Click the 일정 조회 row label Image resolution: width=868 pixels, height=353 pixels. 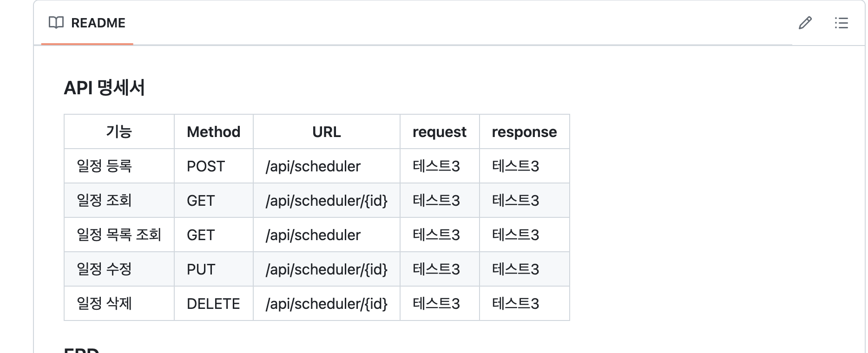point(105,200)
